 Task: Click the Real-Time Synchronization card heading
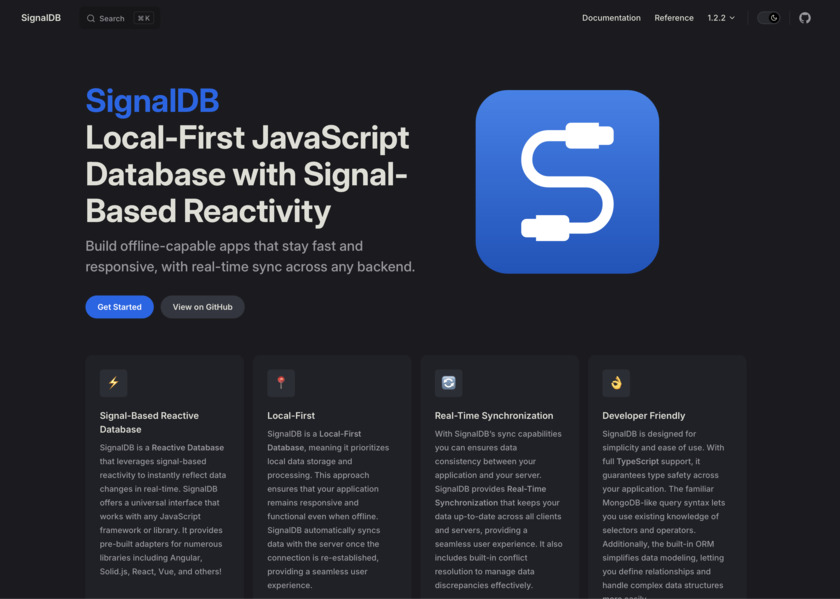pos(494,415)
